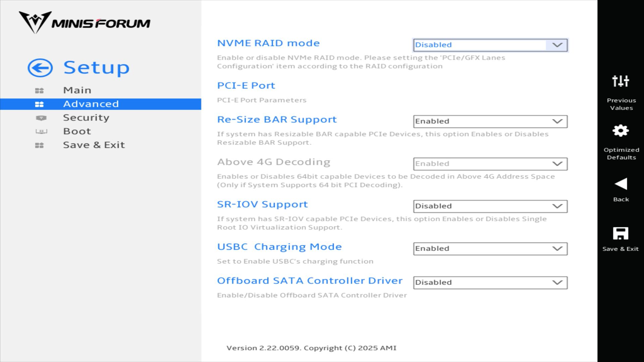The height and width of the screenshot is (362, 644).
Task: Click the Optimized Defaults gear icon
Action: pyautogui.click(x=621, y=131)
